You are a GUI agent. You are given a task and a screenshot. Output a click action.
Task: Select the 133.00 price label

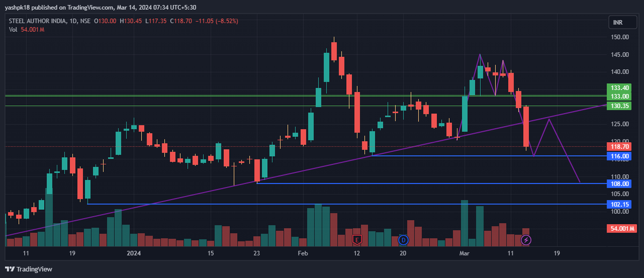coord(618,96)
